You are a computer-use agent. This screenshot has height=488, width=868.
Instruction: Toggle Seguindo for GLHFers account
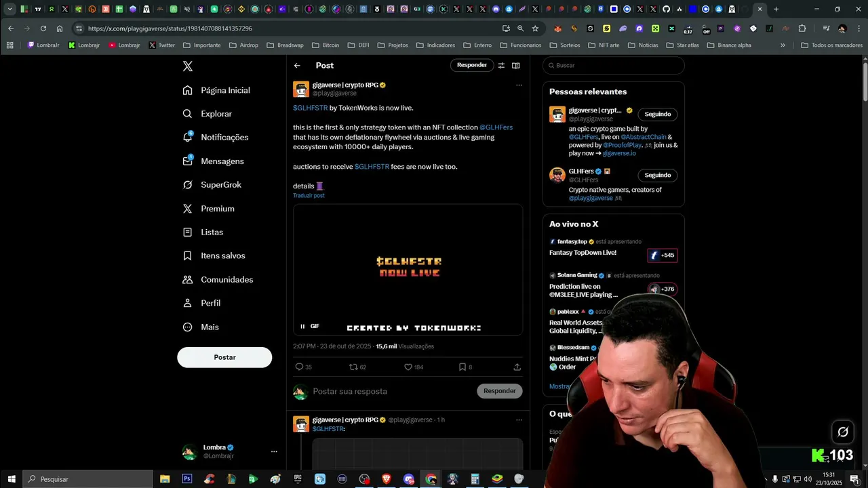pyautogui.click(x=658, y=176)
